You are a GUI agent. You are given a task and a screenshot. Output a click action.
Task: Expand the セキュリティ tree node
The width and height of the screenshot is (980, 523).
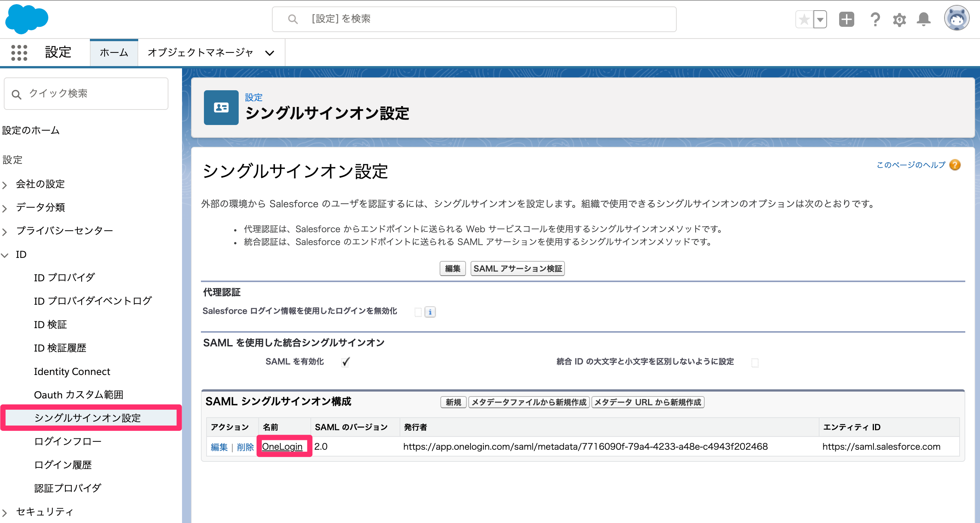[x=5, y=513]
